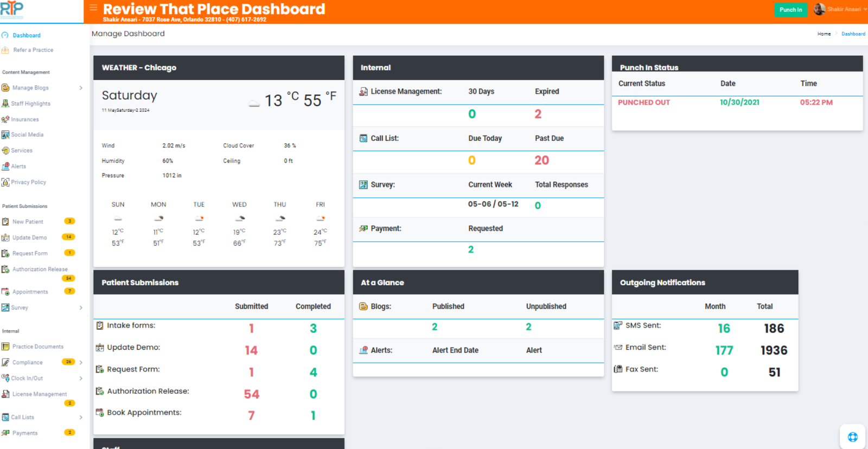This screenshot has height=449, width=868.
Task: Toggle the hamburger menu icon in header
Action: (x=93, y=8)
